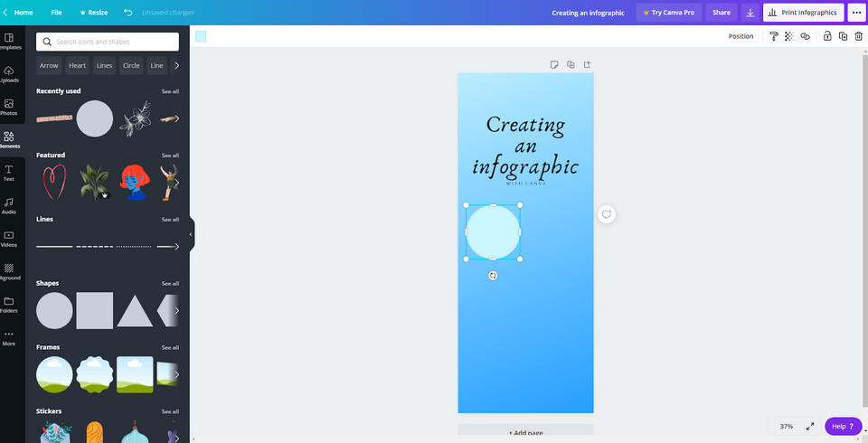Open the Templates sidebar tab

tap(9, 42)
